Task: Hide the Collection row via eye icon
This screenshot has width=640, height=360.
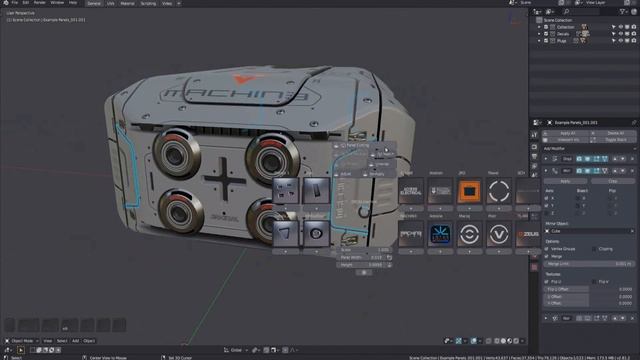Action: [620, 27]
